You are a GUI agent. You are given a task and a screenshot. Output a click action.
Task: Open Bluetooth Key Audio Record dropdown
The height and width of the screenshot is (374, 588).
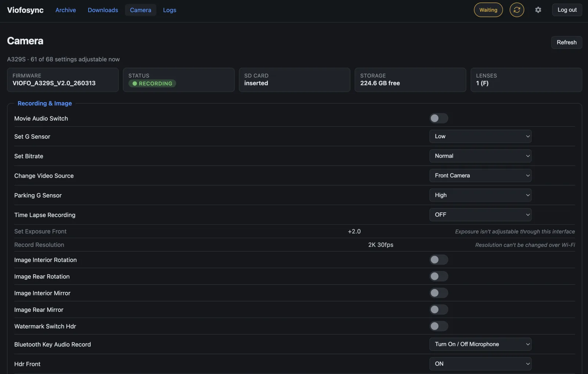[480, 344]
